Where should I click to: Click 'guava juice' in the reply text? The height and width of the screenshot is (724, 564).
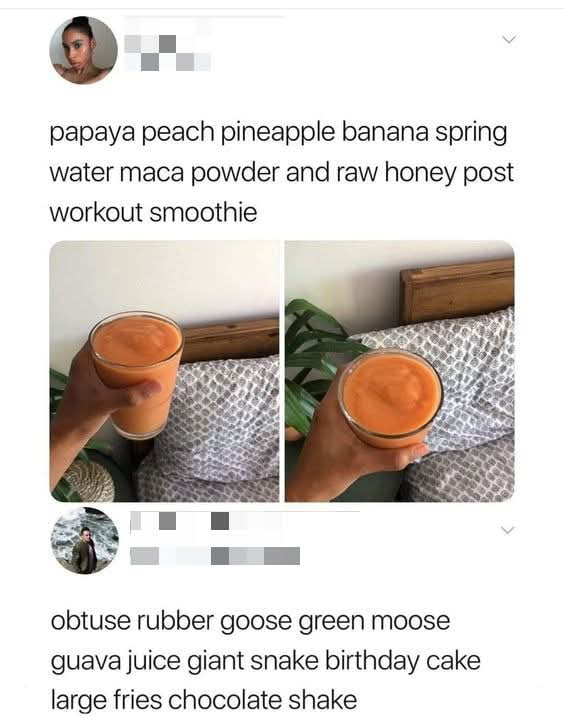pyautogui.click(x=115, y=662)
